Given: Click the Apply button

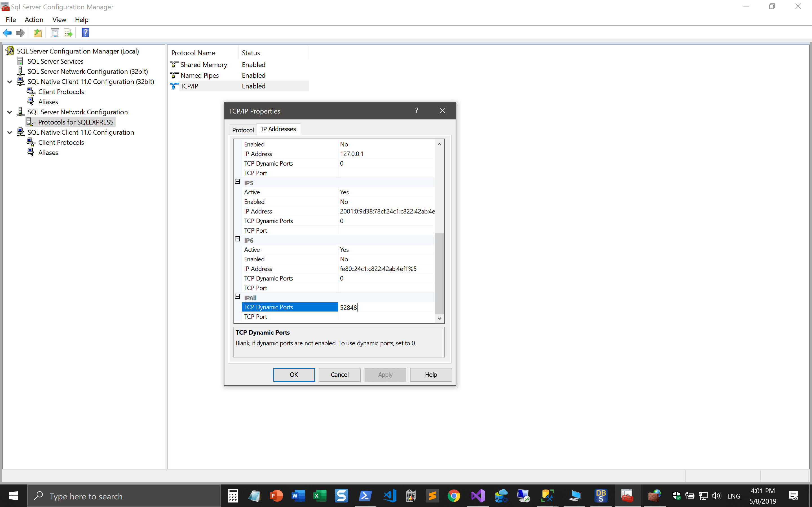Looking at the screenshot, I should (385, 375).
